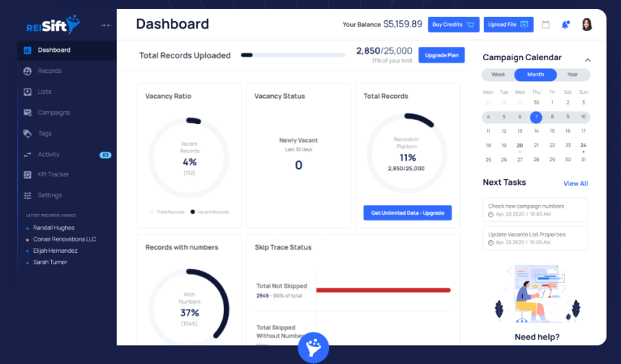
Task: Open Check new campaign numbers task
Action: coord(535,210)
